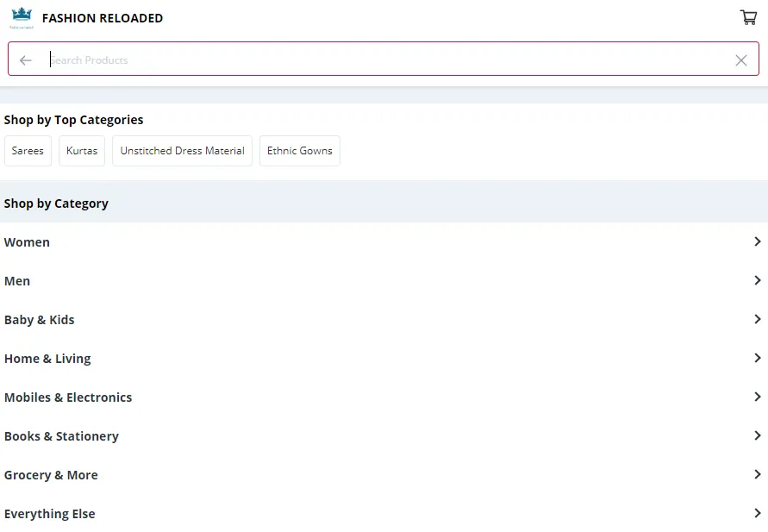Clear search with the X icon
The width and height of the screenshot is (768, 532).
tap(741, 60)
